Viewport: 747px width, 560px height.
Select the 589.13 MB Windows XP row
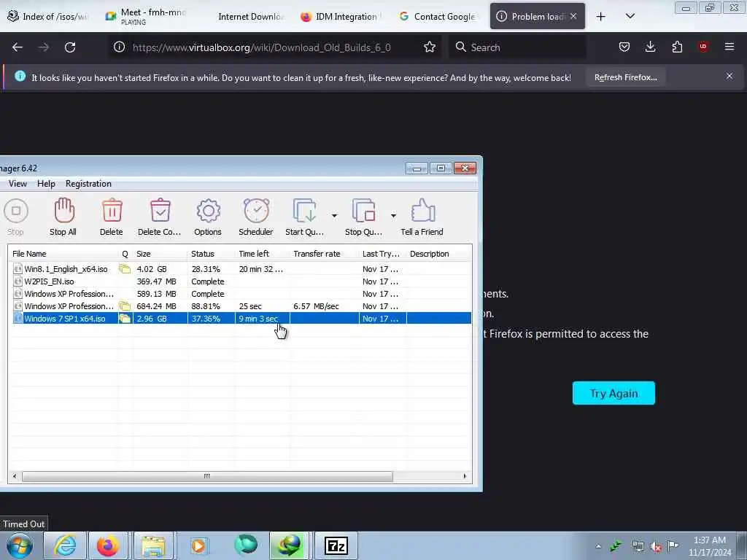click(x=241, y=294)
